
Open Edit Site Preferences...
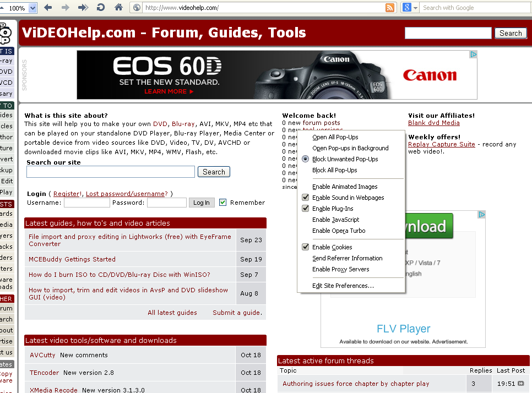pos(343,286)
